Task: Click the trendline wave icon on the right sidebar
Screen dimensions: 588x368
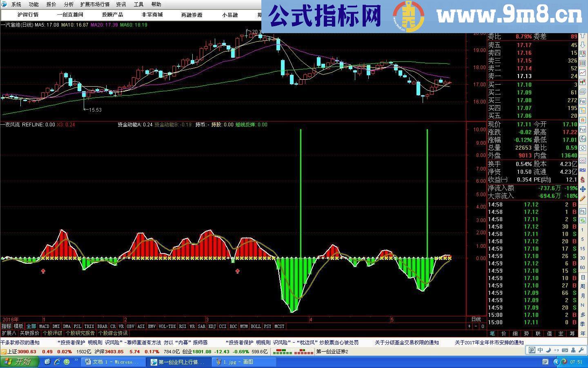Action: [583, 161]
